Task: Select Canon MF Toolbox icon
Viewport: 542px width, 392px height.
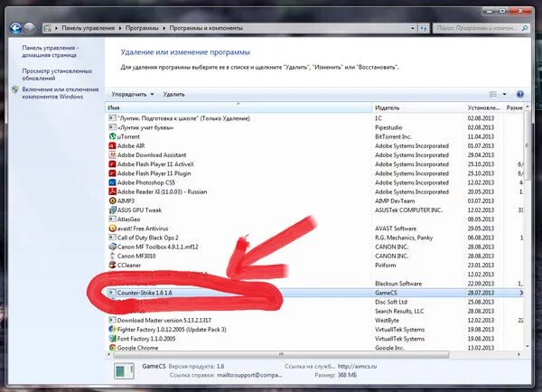Action: (x=112, y=247)
